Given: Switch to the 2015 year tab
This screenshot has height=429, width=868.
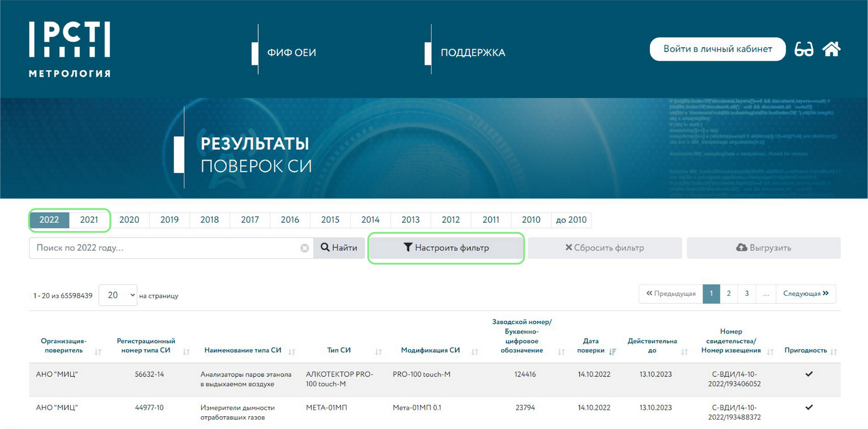Looking at the screenshot, I should 330,220.
